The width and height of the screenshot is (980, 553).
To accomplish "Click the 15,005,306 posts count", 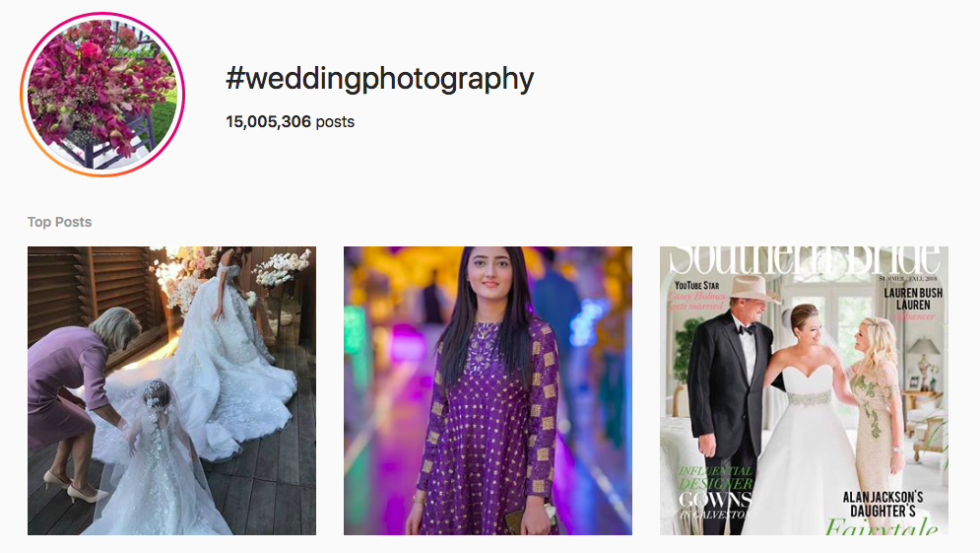I will [290, 121].
